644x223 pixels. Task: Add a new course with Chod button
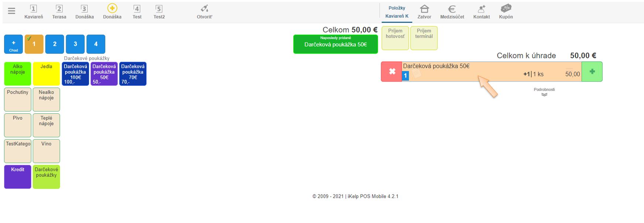click(x=14, y=44)
